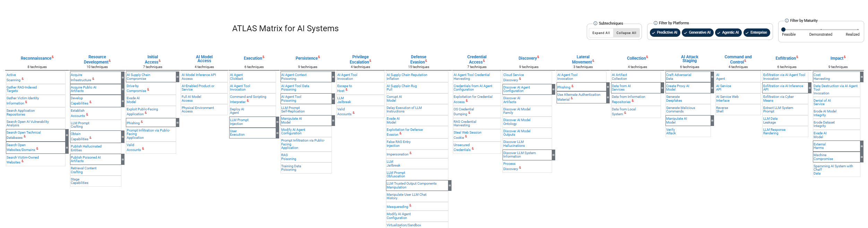Expand subtechniques of LLM Trusted Output Components Manipulation
Viewport: 868px width, 228px height.
[450, 185]
